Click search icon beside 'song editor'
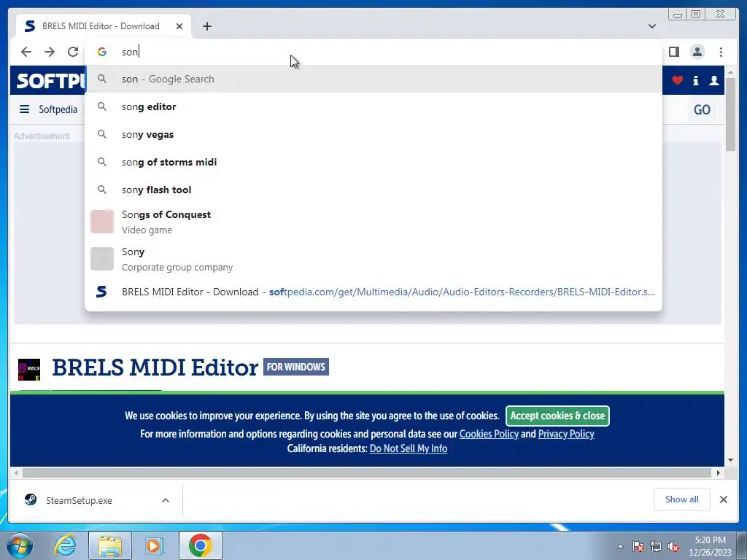 [x=102, y=106]
